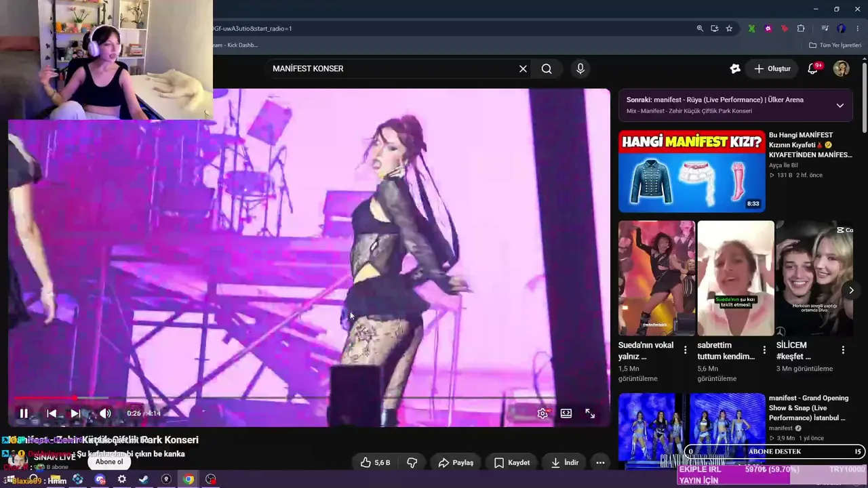868x488 pixels.
Task: Open the star icon beside Oluştur
Action: coord(735,68)
